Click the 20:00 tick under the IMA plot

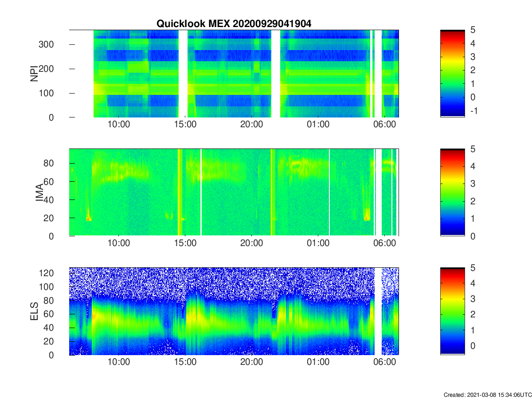pos(251,243)
